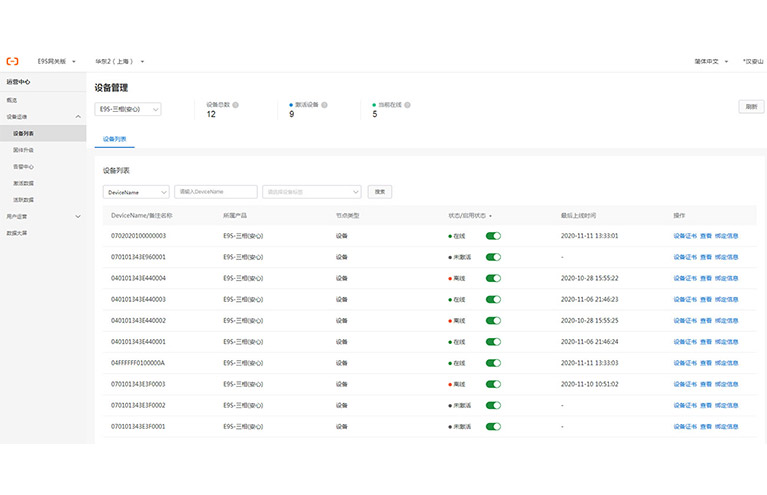767x495 pixels.
Task: Click device name 040101343E440004
Action: coord(138,278)
